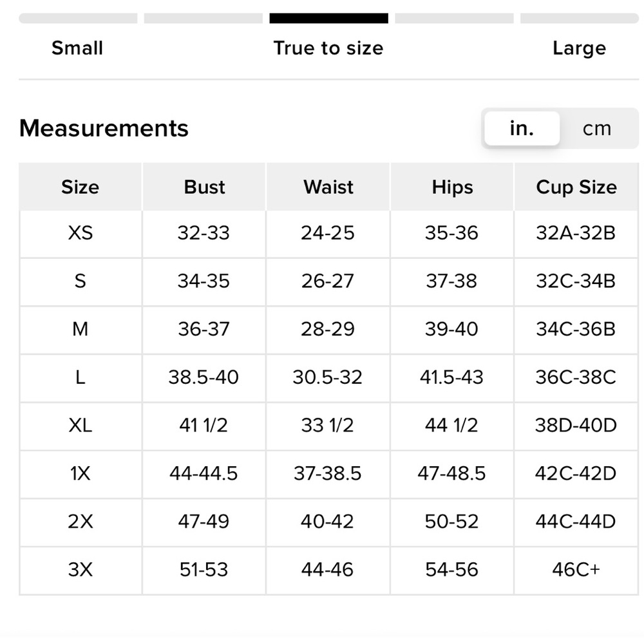644x644 pixels.
Task: Click the Waist column header
Action: click(328, 187)
